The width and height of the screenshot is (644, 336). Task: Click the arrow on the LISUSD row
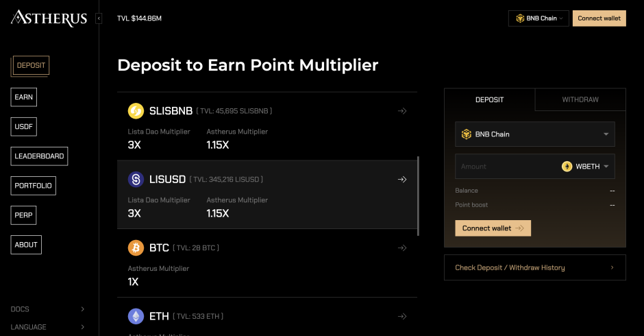pyautogui.click(x=402, y=179)
